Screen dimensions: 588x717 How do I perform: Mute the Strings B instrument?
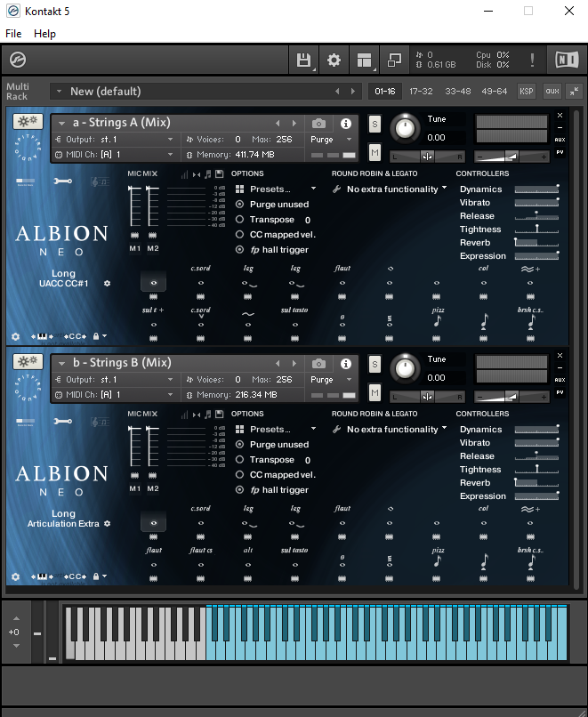(375, 393)
